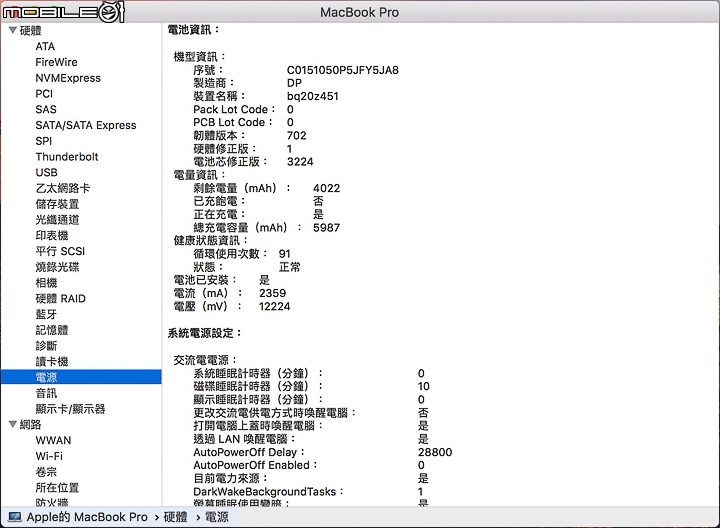Click the 健康狀態資訊 health subheading

[x=210, y=241]
